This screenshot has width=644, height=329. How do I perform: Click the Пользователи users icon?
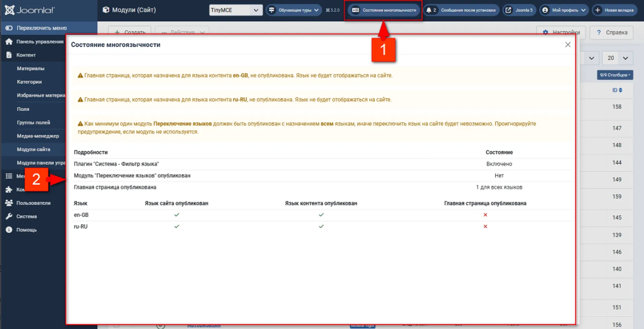coord(9,203)
